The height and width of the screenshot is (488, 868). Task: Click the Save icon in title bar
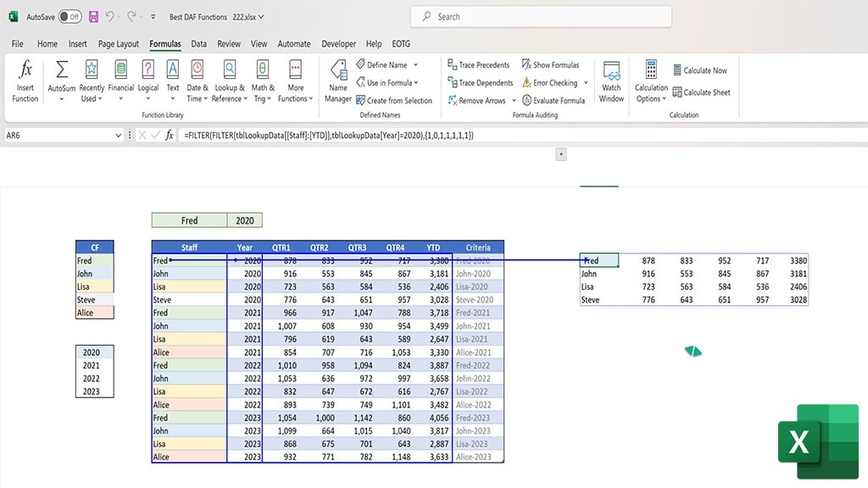click(x=93, y=17)
